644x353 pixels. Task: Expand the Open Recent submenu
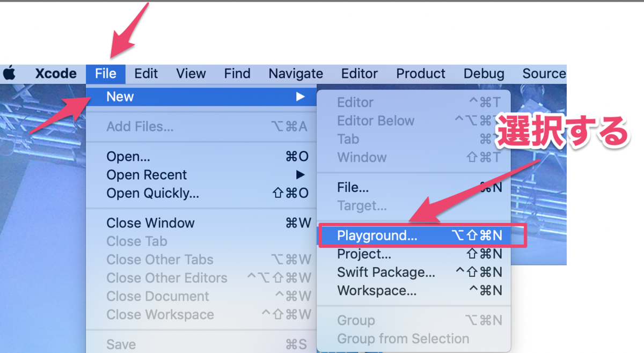(202, 175)
